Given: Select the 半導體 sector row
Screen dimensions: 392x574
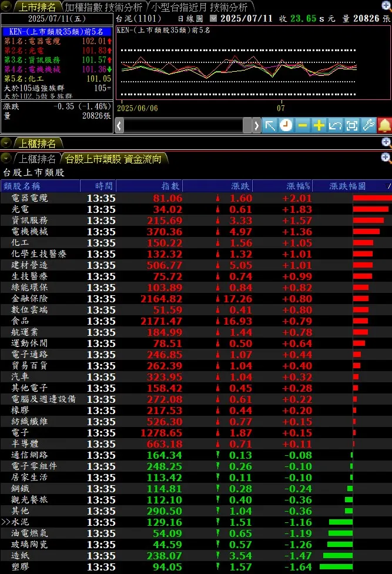Looking at the screenshot, I should 196,443.
